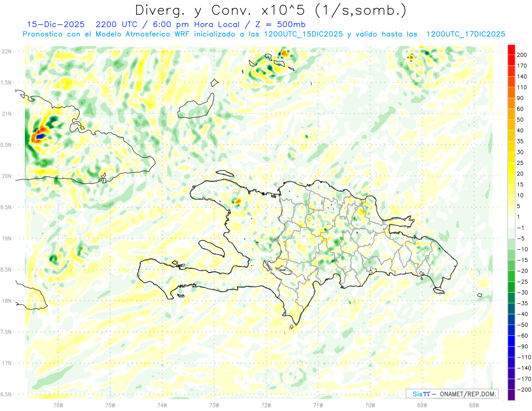Click the red swatch atop the color scale
This screenshot has width=532, height=411.
(x=511, y=49)
